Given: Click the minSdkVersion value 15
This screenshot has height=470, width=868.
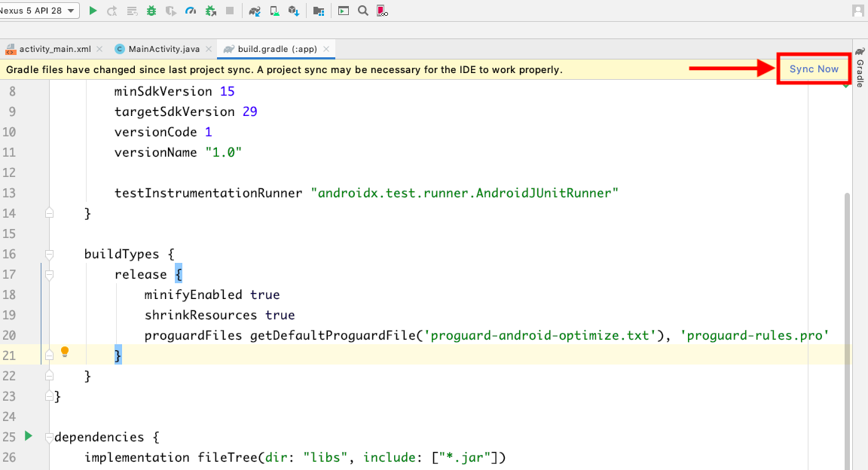Looking at the screenshot, I should pyautogui.click(x=227, y=91).
